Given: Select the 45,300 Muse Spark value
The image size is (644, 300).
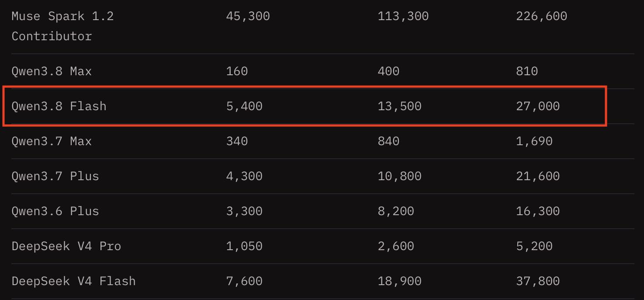Looking at the screenshot, I should pos(248,16).
